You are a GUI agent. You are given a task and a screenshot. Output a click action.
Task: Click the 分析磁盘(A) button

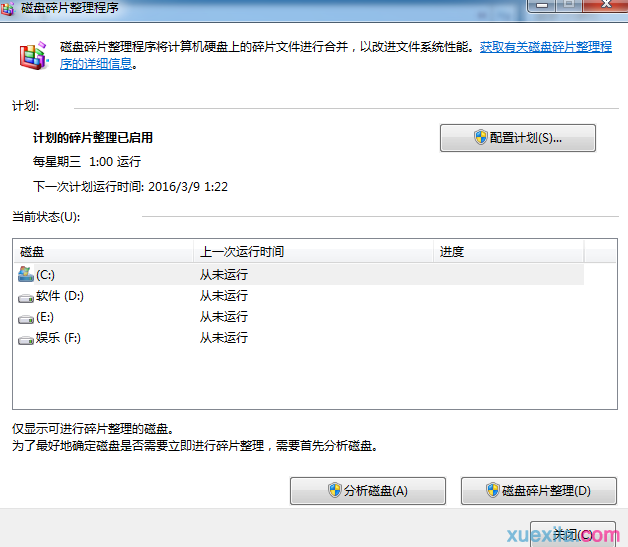click(368, 491)
